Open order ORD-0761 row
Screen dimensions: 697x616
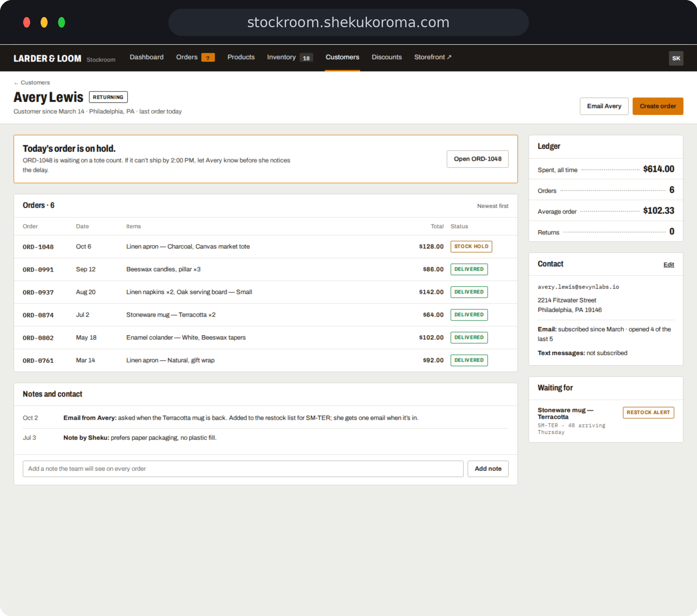[x=265, y=360]
